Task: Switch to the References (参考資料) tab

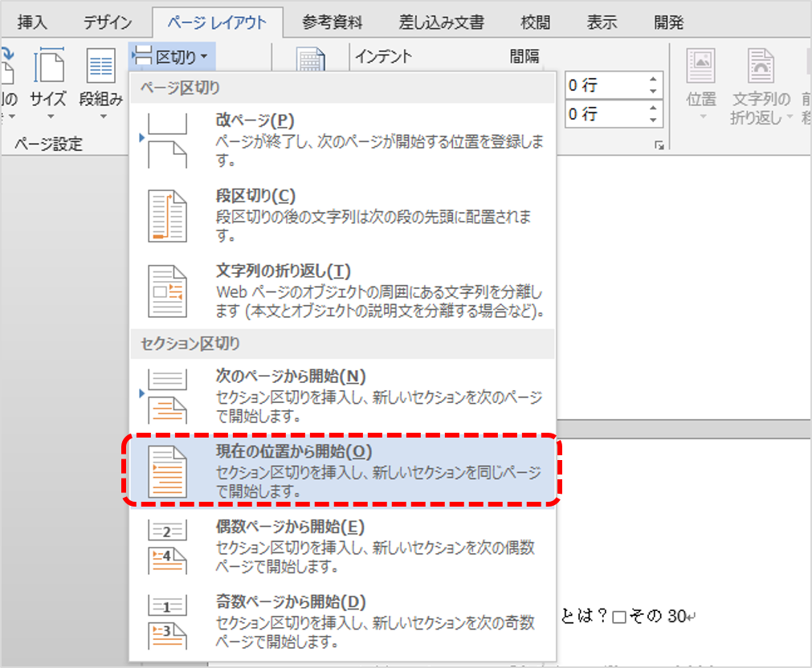Action: click(x=332, y=22)
